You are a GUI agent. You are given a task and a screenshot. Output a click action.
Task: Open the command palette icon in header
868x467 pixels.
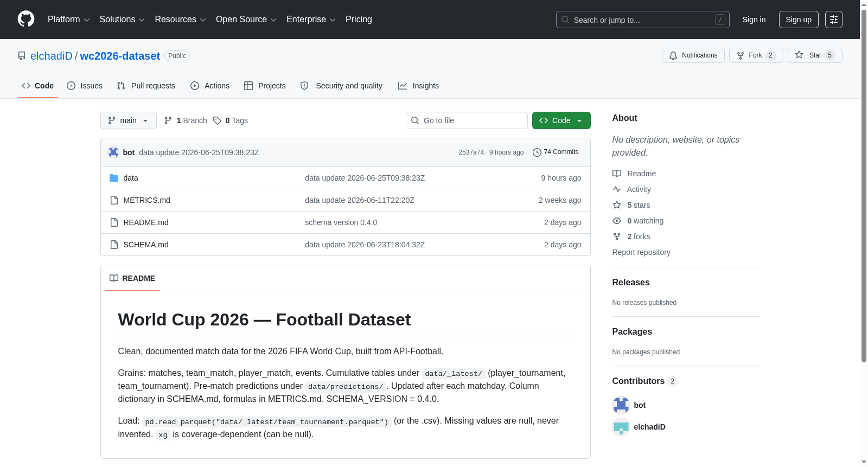[833, 20]
